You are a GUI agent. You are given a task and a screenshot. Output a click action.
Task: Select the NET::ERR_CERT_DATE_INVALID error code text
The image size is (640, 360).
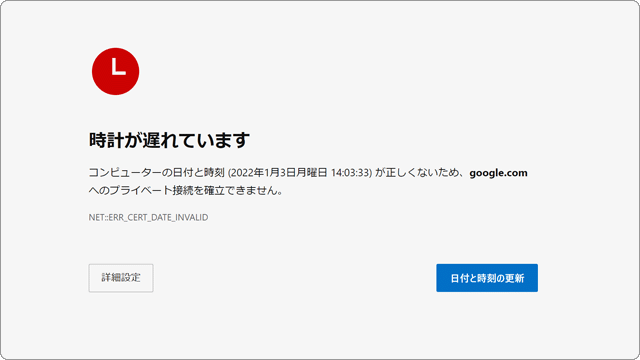[149, 218]
